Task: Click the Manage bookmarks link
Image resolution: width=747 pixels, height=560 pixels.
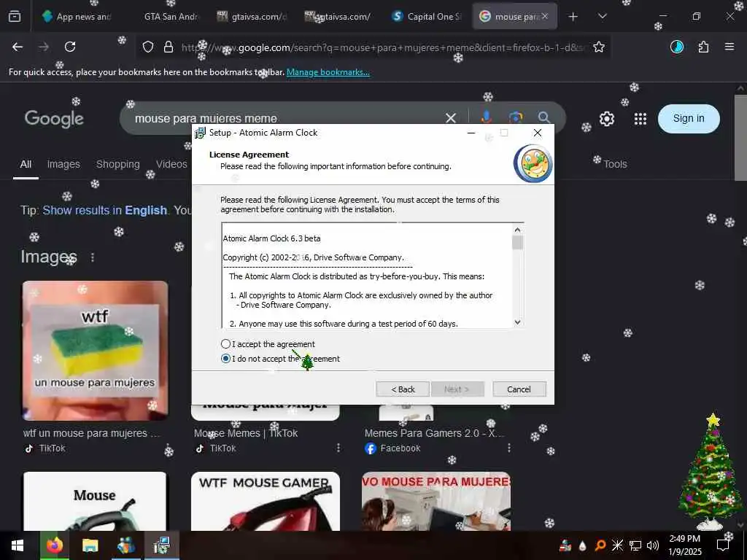Action: [328, 72]
